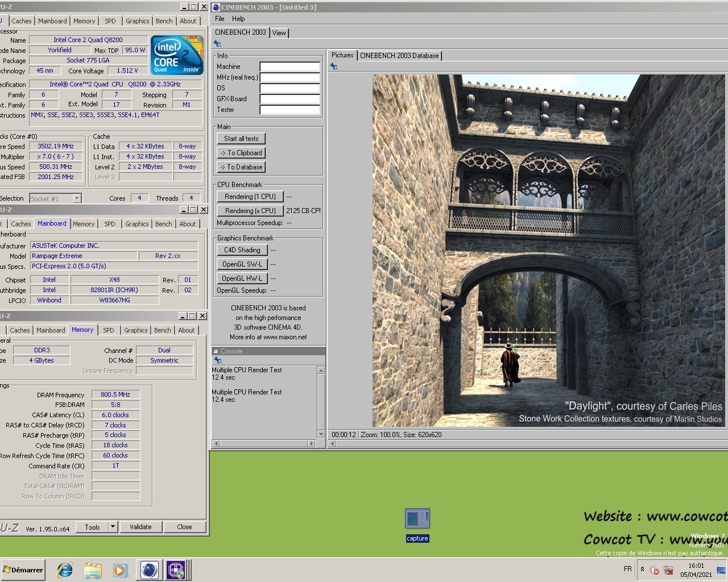Image resolution: width=728 pixels, height=582 pixels.
Task: Click the OS input field
Action: (289, 88)
